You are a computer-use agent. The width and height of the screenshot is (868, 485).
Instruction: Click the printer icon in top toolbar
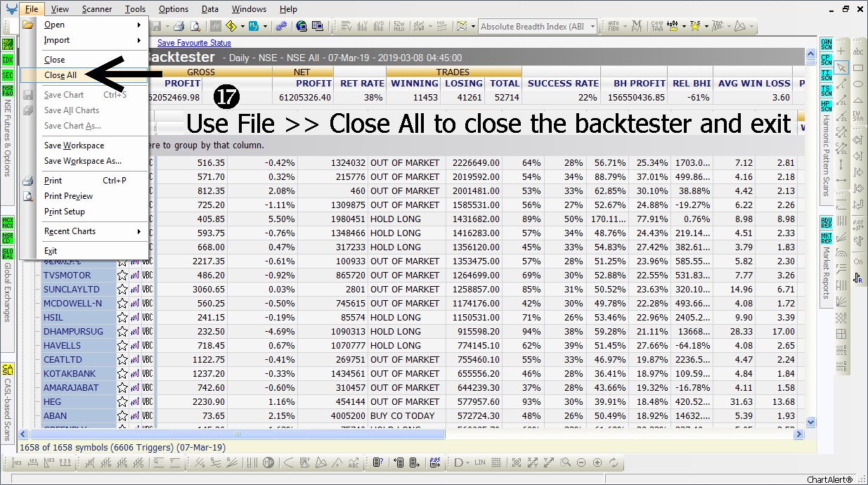(x=179, y=27)
